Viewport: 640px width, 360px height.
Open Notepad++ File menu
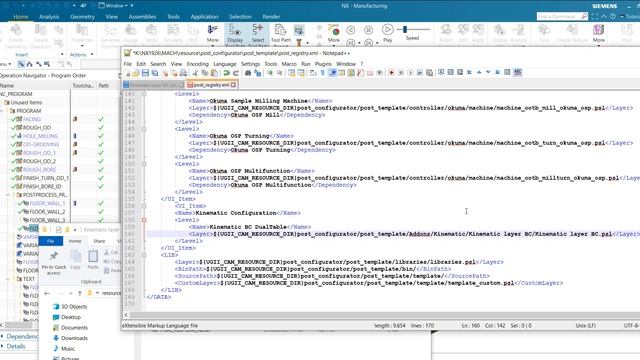[x=128, y=64]
